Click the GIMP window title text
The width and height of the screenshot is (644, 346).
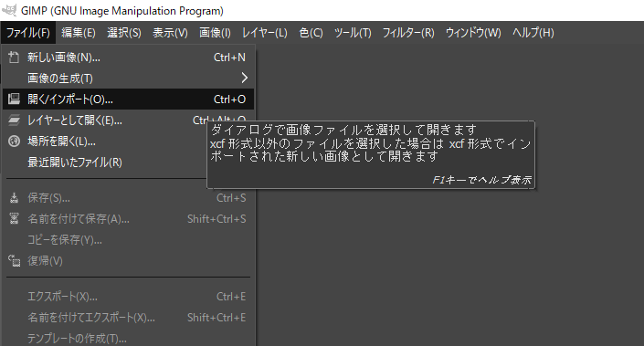[x=122, y=11]
